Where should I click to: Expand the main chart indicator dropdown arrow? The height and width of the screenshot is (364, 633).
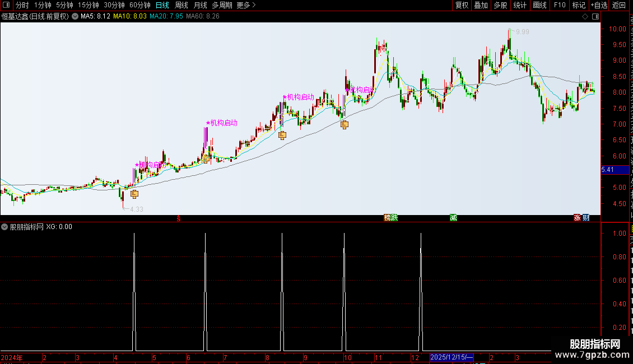point(75,17)
